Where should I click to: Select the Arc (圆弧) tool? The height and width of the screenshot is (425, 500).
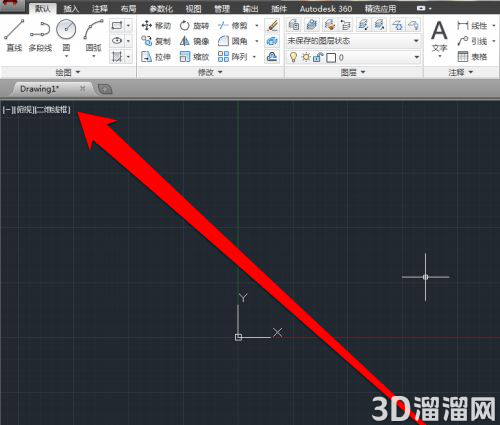tap(93, 35)
